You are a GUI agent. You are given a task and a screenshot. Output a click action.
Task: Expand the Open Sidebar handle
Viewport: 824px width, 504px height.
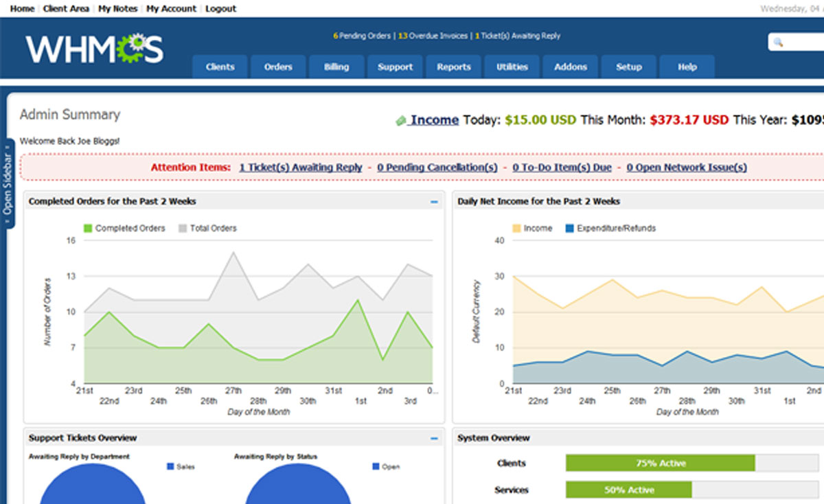pyautogui.click(x=9, y=184)
